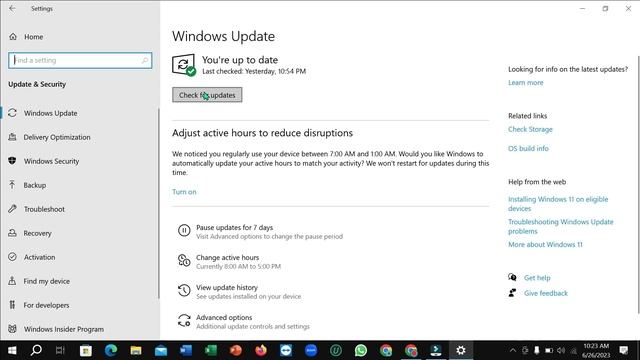Launch Microsoft Store from the taskbar

[86, 350]
